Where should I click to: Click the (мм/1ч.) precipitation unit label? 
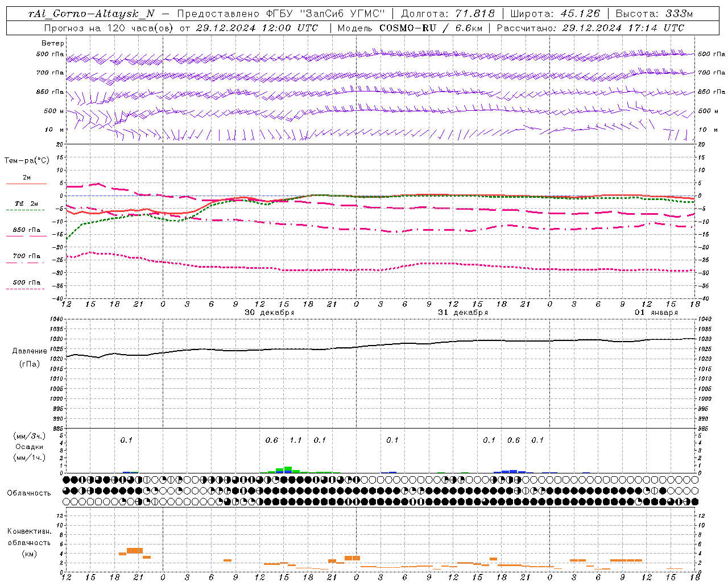tap(30, 458)
